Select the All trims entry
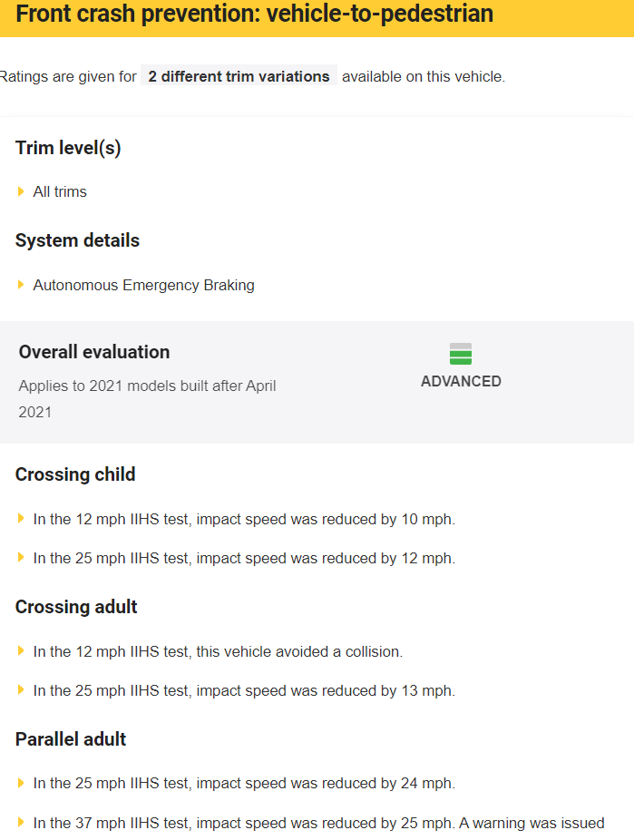The height and width of the screenshot is (840, 634). click(60, 191)
